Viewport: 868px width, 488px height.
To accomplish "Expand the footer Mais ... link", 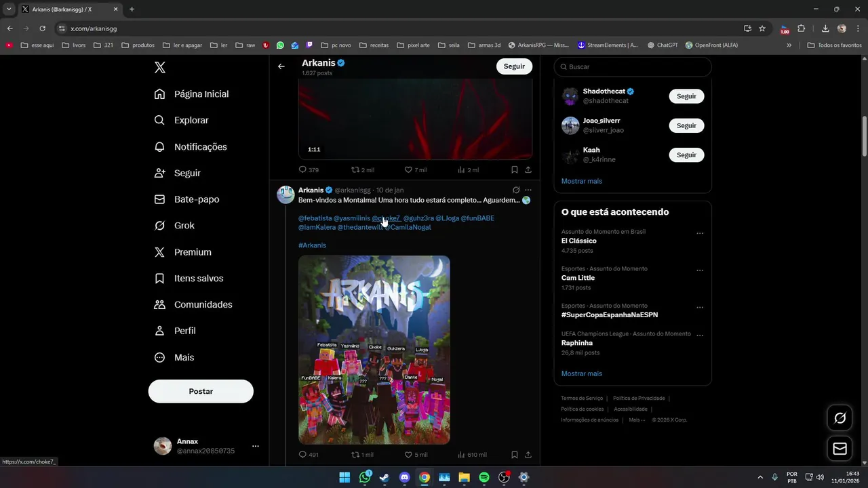I will pyautogui.click(x=637, y=420).
